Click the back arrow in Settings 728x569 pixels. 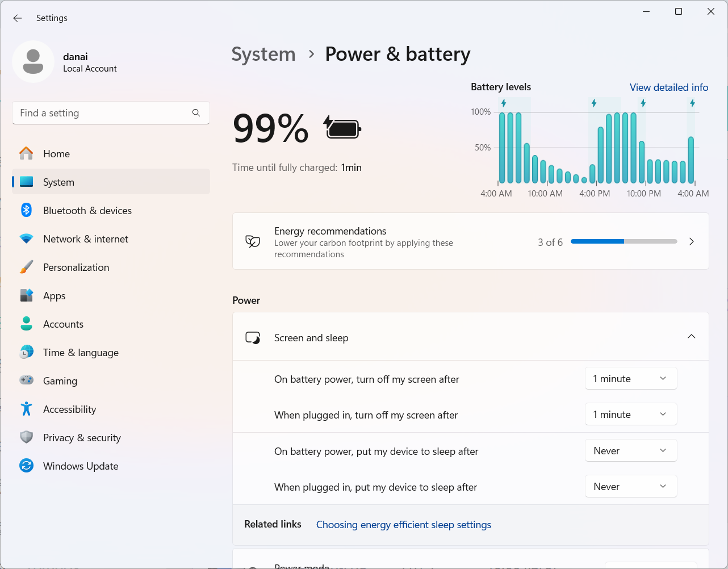(x=18, y=18)
